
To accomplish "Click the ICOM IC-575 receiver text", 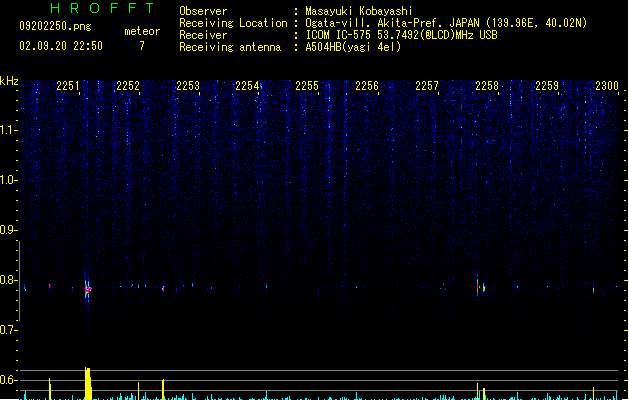I will point(401,35).
